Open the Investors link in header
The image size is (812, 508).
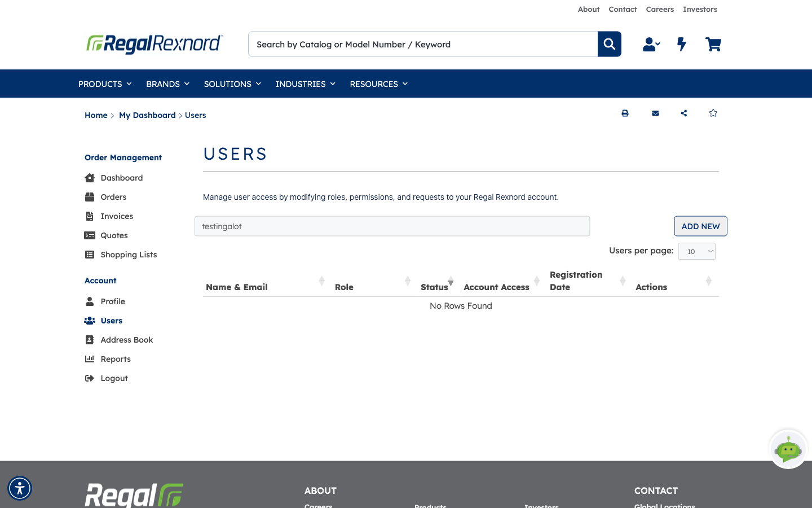click(700, 9)
